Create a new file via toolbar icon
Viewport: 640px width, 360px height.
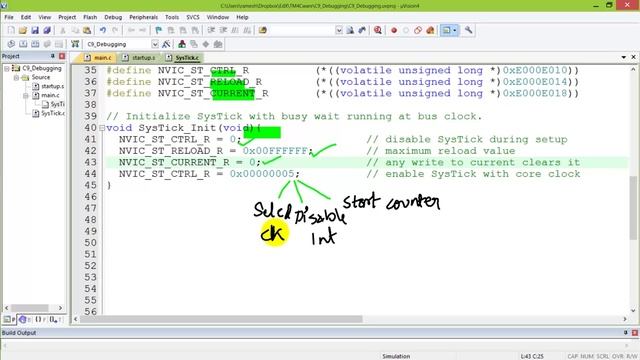coord(11,30)
